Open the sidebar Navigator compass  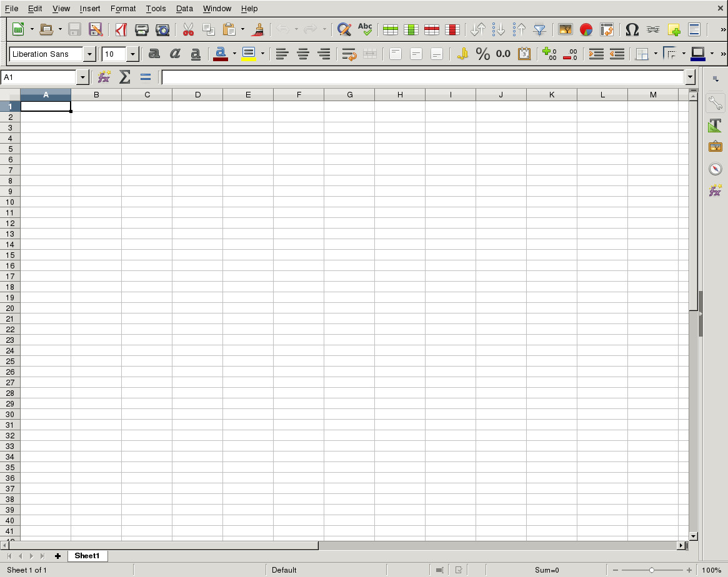pyautogui.click(x=715, y=169)
